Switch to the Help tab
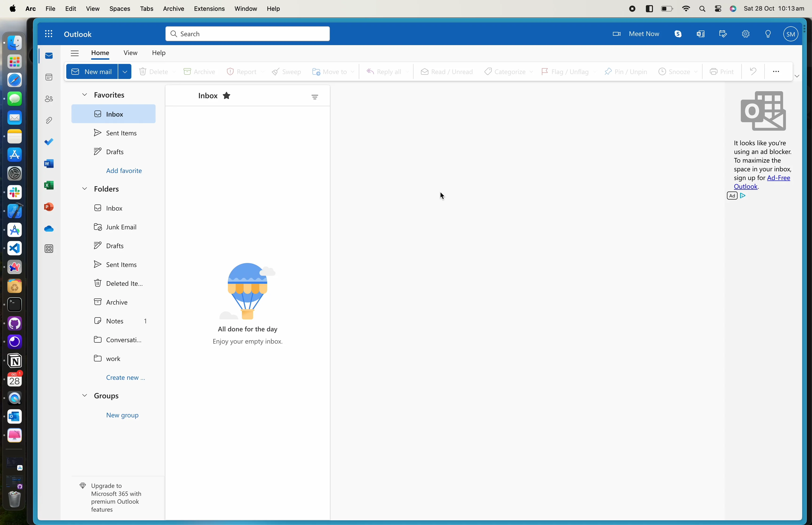 159,53
